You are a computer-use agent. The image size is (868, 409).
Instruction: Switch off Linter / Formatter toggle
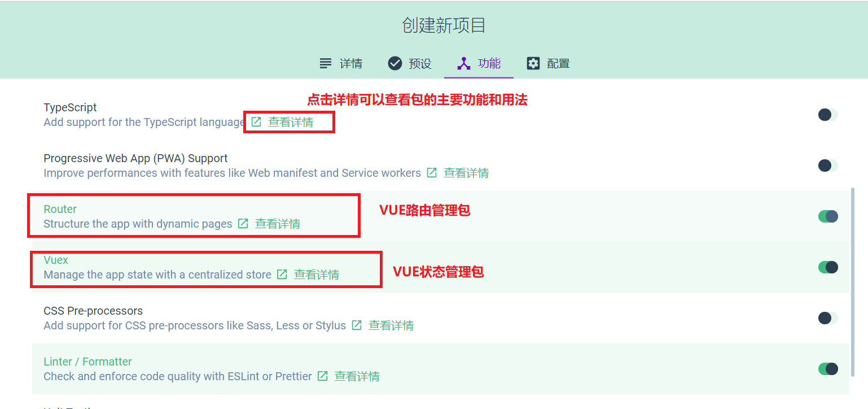(828, 369)
